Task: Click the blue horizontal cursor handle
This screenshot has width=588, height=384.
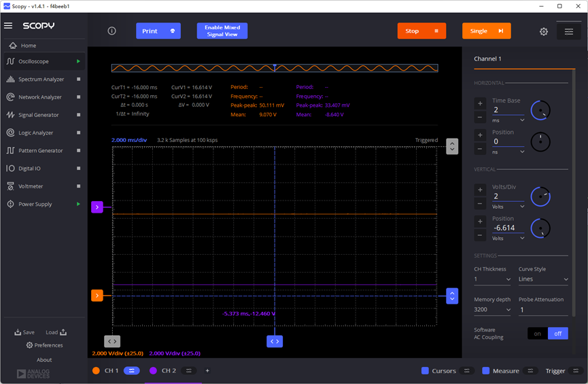Action: (275, 341)
